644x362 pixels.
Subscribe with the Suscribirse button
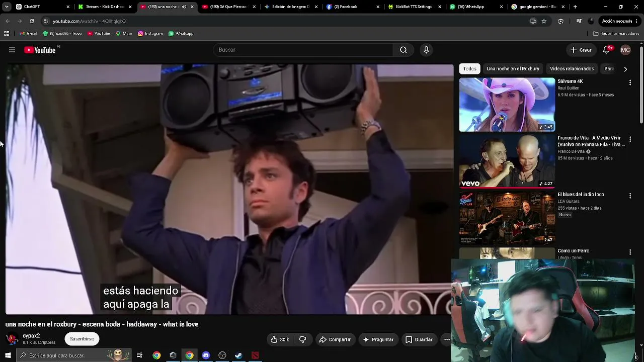pos(82,339)
